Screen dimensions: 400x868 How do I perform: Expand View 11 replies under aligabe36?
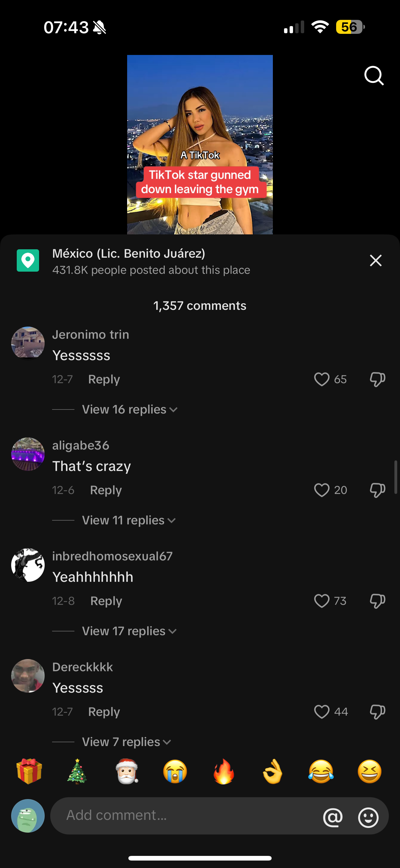pyautogui.click(x=129, y=520)
